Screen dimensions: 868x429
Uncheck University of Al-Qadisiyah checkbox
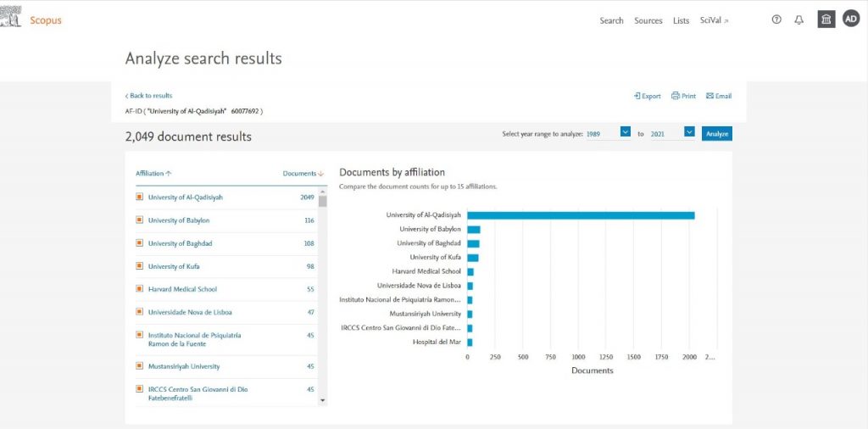[140, 197]
